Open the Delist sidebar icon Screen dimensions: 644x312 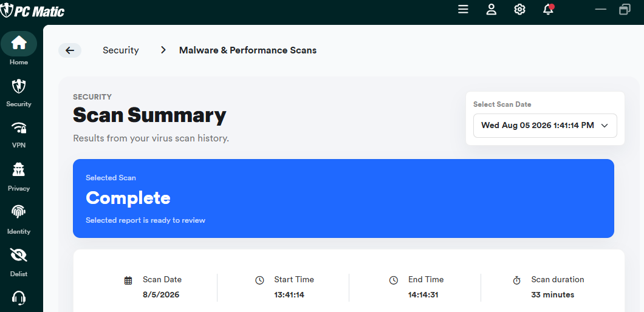pyautogui.click(x=19, y=255)
